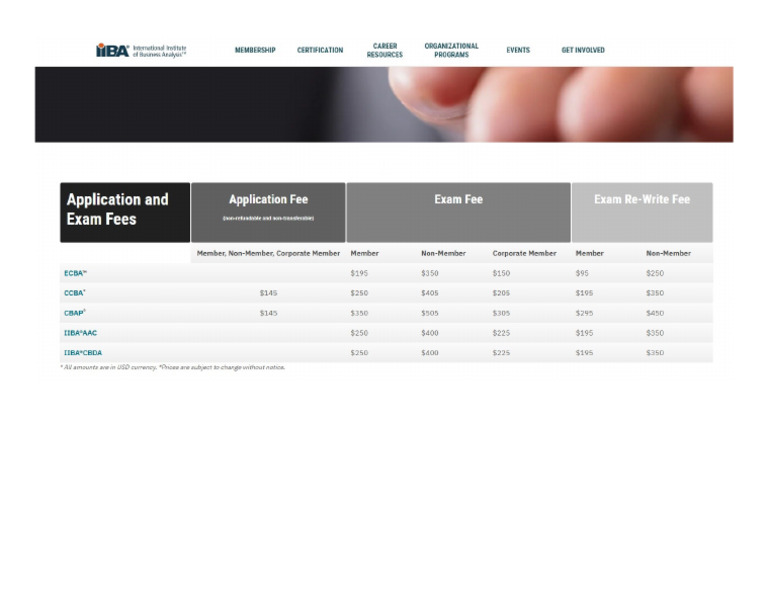Click ECBA corporate member exam fee $150

[x=501, y=273]
